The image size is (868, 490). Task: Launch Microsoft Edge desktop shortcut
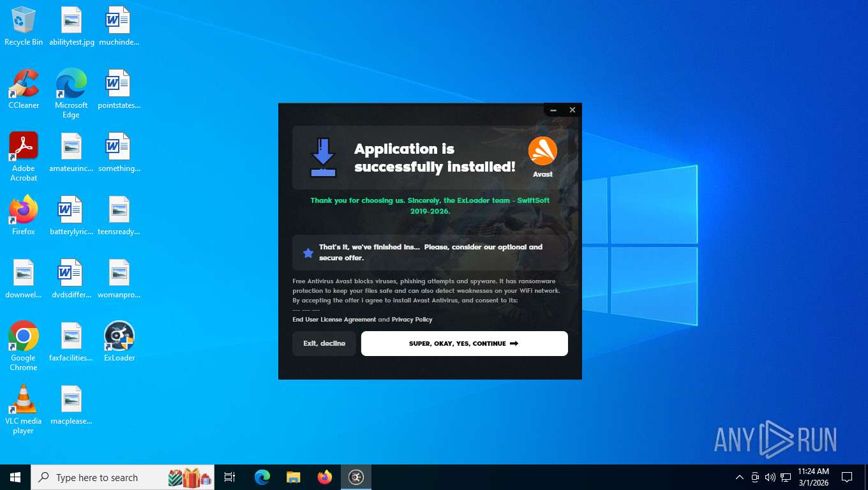(71, 93)
